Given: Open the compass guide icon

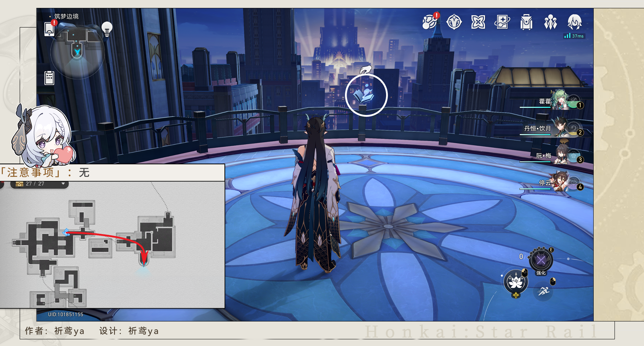Looking at the screenshot, I should point(454,22).
